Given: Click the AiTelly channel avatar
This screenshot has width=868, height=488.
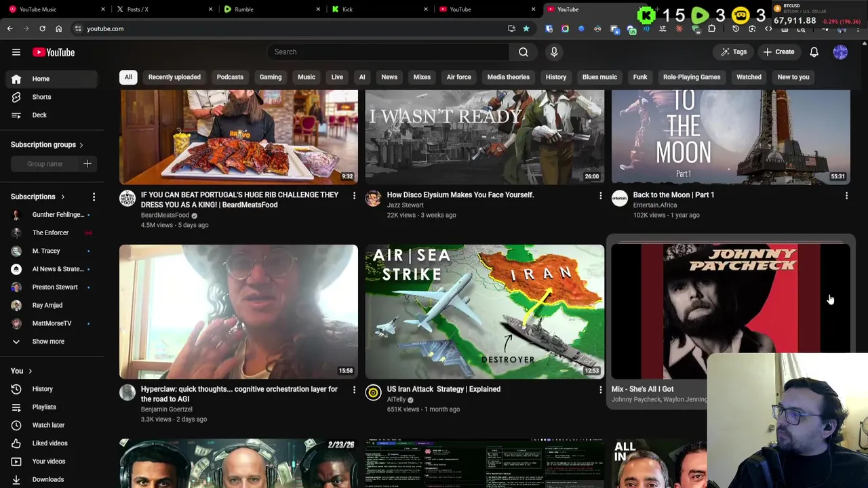Looking at the screenshot, I should [x=373, y=392].
